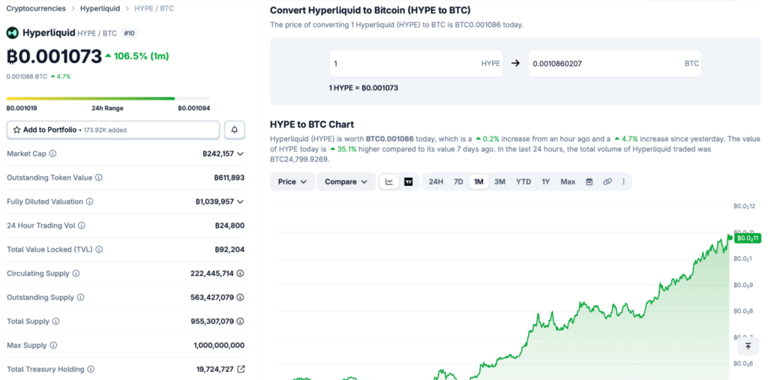
Task: Click the star icon in Add to Portfolio
Action: 17,130
